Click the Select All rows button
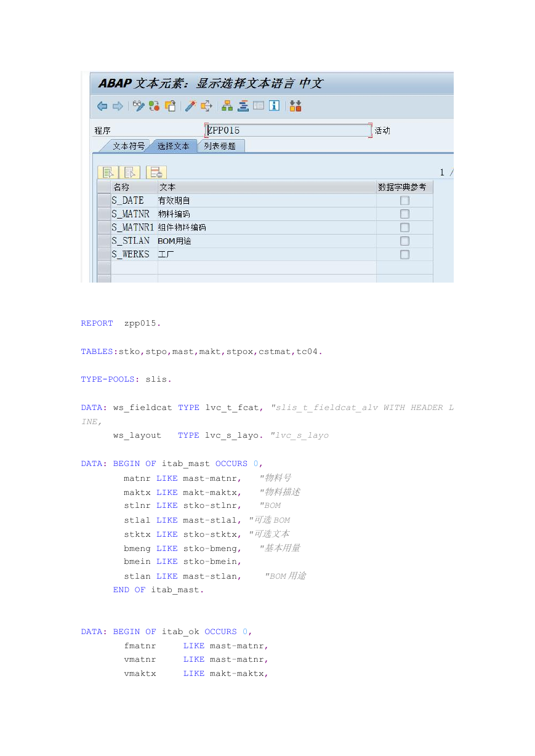 click(108, 172)
